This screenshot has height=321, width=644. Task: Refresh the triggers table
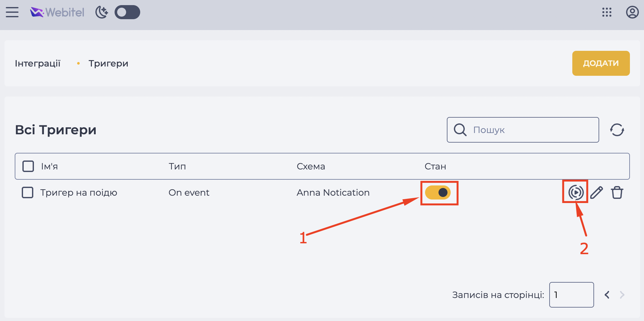pos(617,130)
